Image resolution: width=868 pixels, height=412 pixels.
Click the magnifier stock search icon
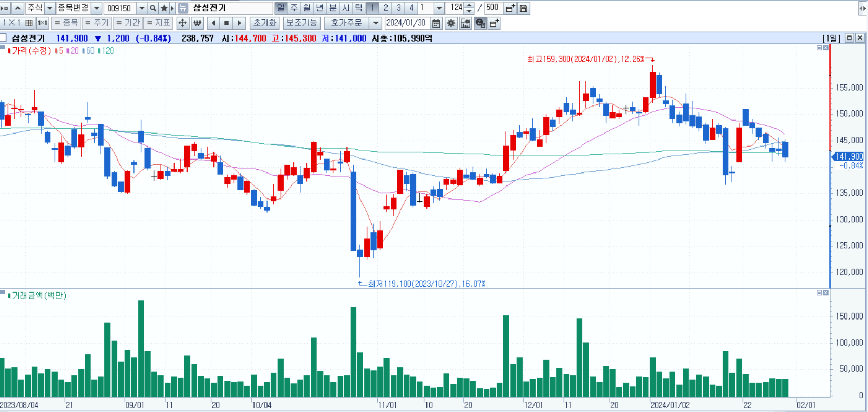153,8
